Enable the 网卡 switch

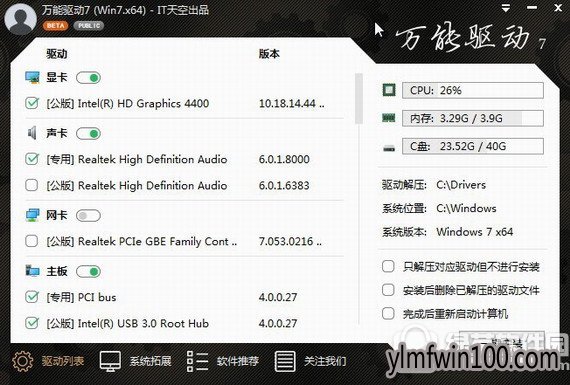(88, 216)
